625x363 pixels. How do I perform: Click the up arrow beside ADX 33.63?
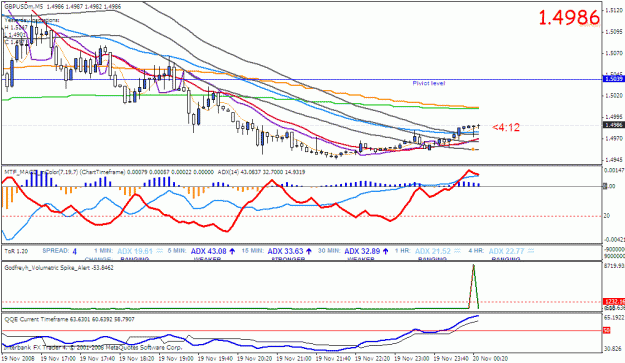click(309, 251)
